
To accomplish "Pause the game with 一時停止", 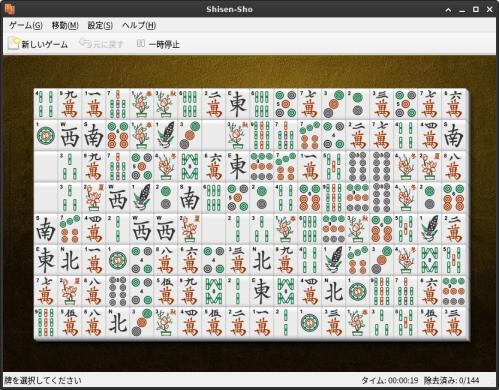I will point(158,44).
